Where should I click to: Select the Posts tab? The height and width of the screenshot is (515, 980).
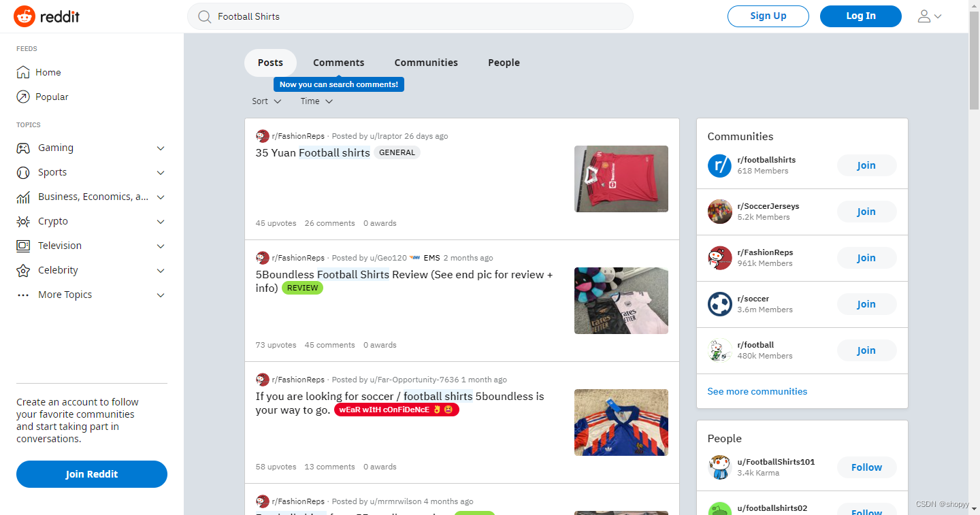[270, 63]
